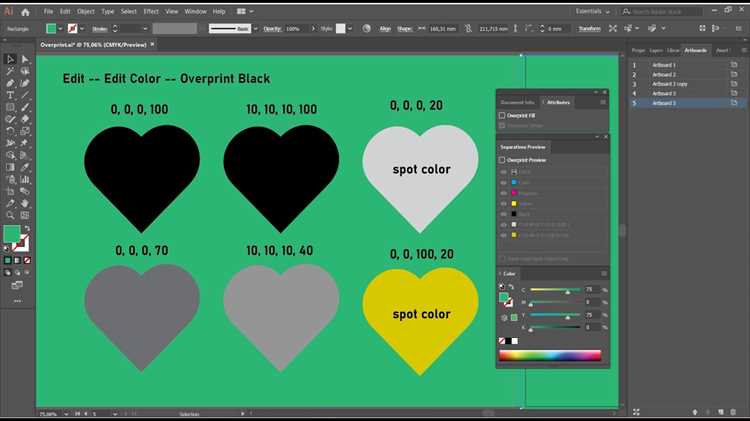Open the artboard navigation dropdown in the status bar
The width and height of the screenshot is (750, 421).
pos(115,414)
